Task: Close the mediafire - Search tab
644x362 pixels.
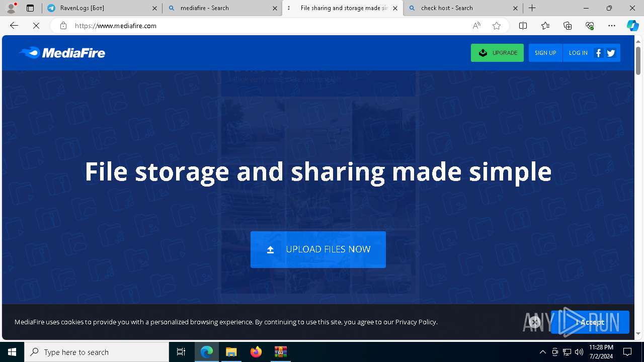Action: [x=275, y=8]
